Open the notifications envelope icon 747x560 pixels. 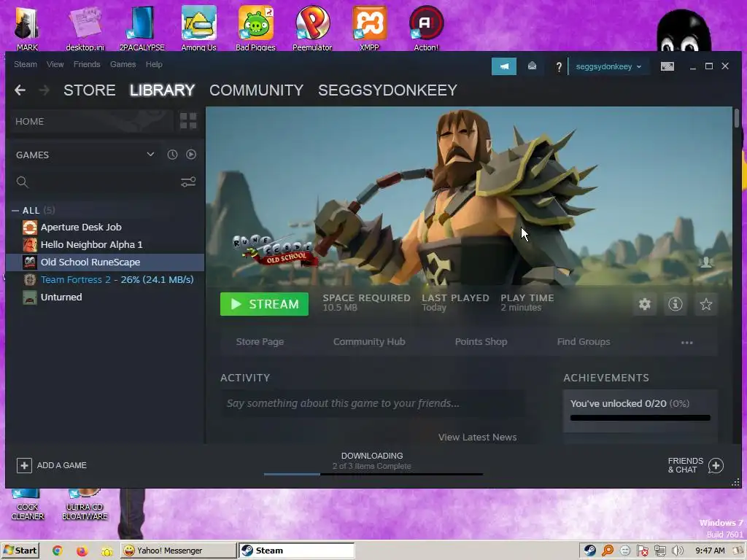click(532, 66)
